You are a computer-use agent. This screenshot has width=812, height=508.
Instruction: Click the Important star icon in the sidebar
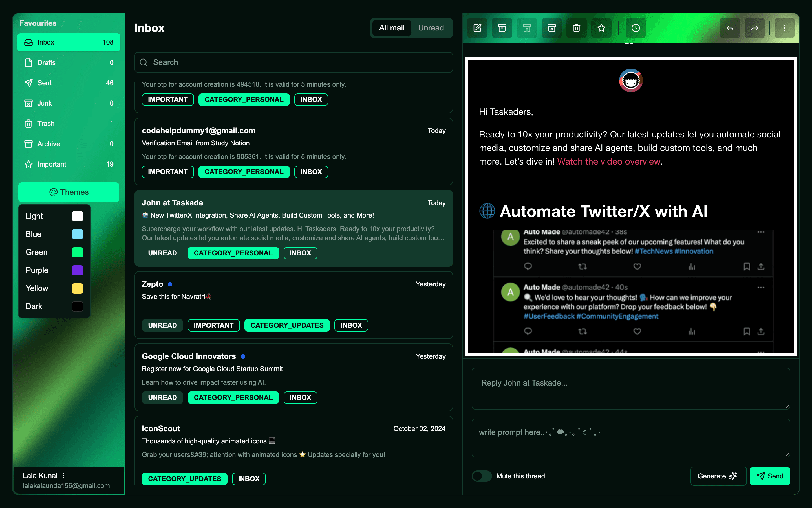[28, 164]
